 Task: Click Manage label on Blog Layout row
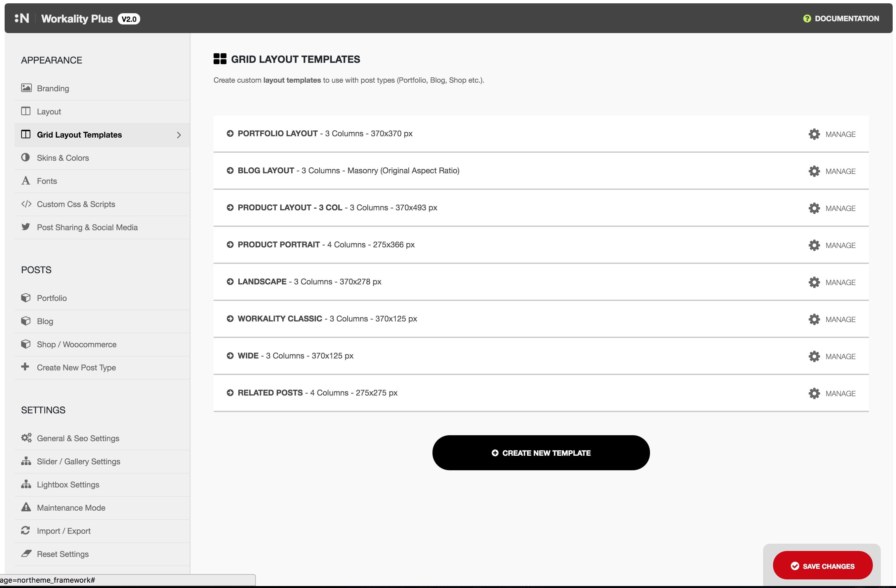(840, 171)
